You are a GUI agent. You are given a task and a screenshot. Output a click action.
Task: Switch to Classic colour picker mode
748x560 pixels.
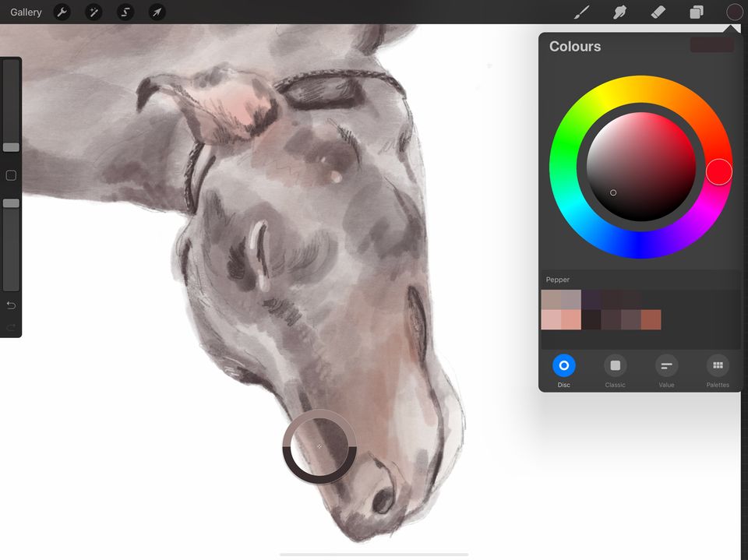click(615, 367)
